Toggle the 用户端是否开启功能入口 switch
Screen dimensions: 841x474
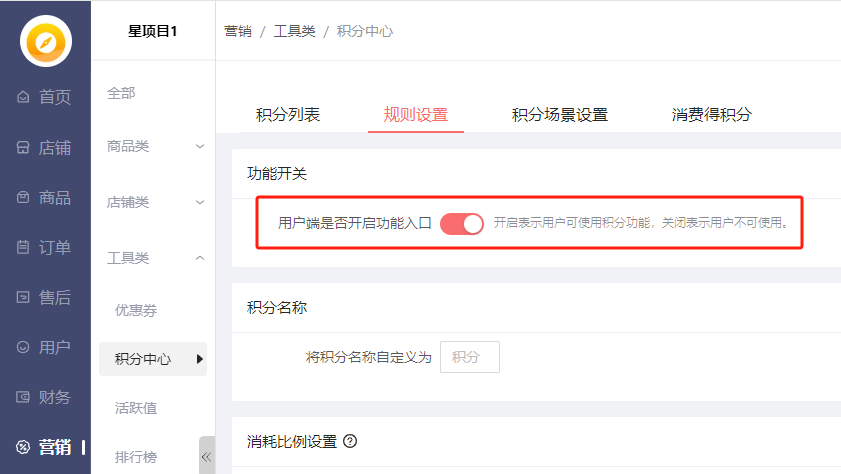pos(462,223)
